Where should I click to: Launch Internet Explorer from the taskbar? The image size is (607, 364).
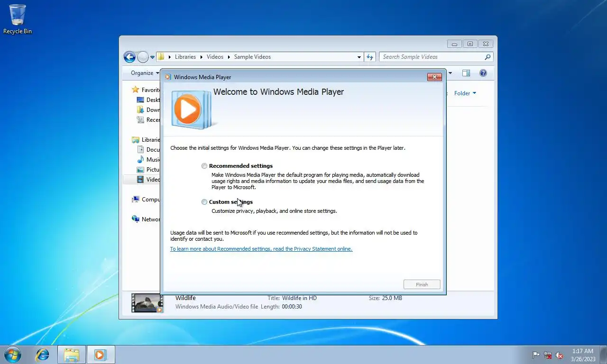(43, 355)
